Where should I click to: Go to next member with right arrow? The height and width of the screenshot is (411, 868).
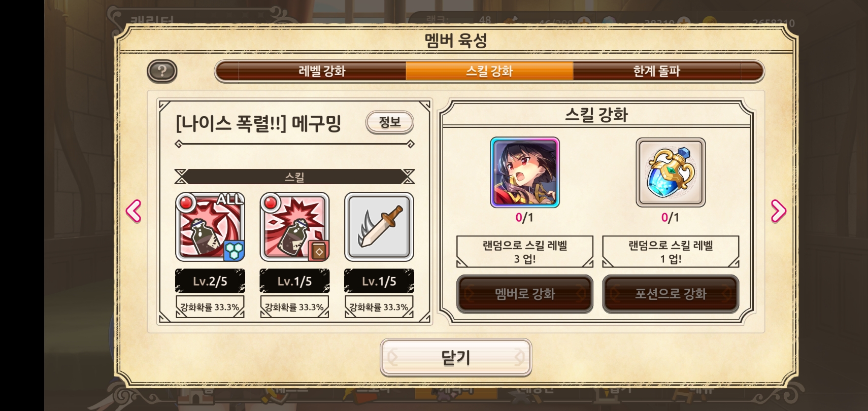click(778, 211)
